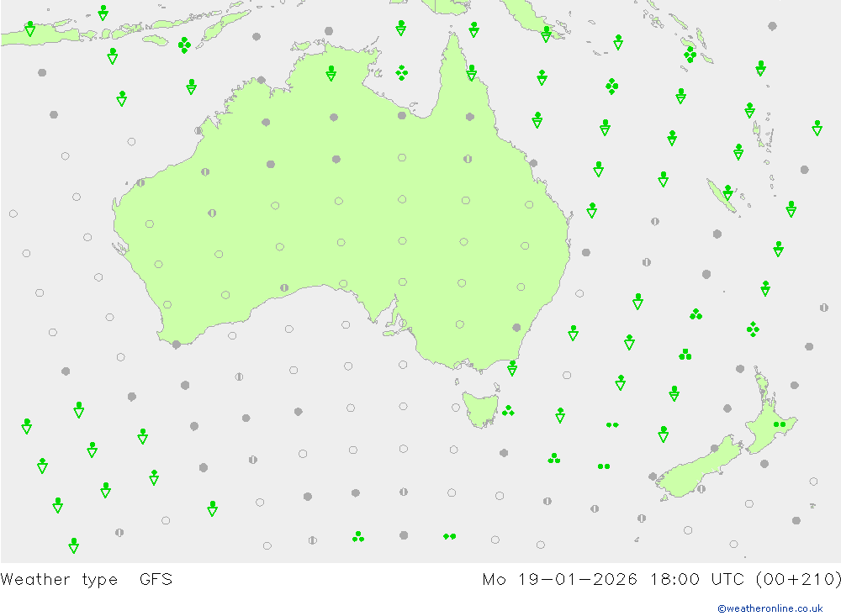Select the half-filled circle on South Island's southeast coast
Image resolution: width=841 pixels, height=616 pixels.
tap(701, 489)
